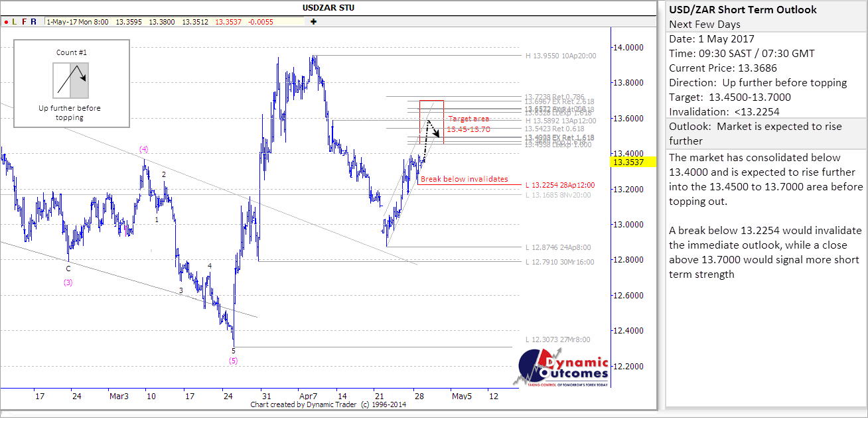Click the L button in chart toolbar
The height and width of the screenshot is (427, 868).
[x=15, y=21]
